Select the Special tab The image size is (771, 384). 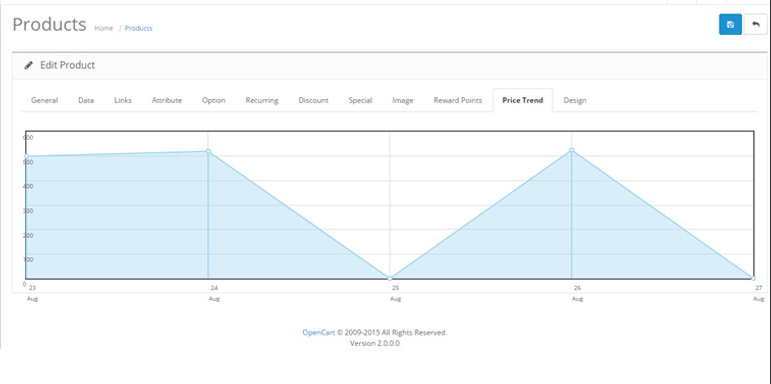tap(360, 100)
